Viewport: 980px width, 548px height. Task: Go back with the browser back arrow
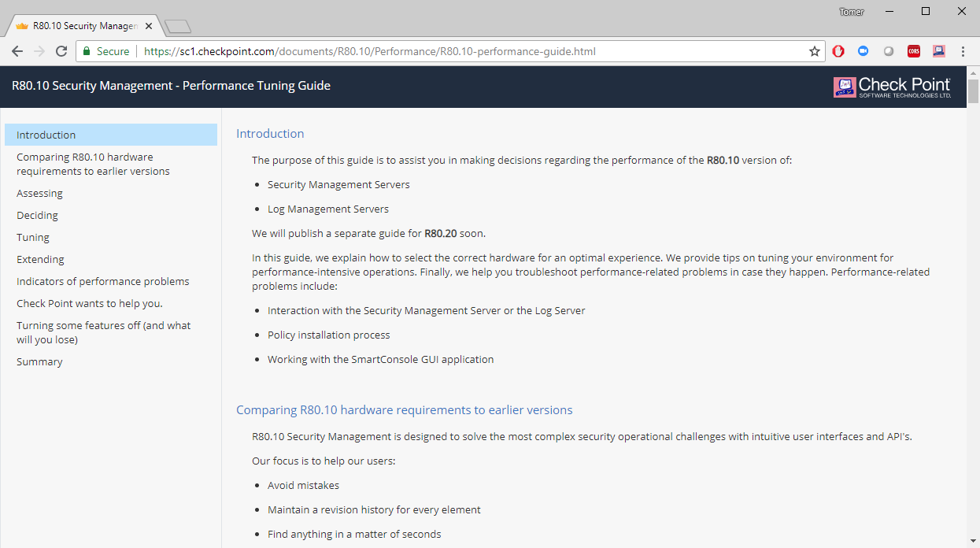click(x=17, y=51)
